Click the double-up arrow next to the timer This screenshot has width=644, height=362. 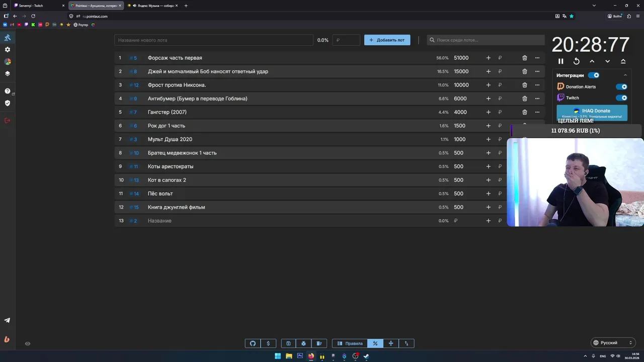point(623,61)
